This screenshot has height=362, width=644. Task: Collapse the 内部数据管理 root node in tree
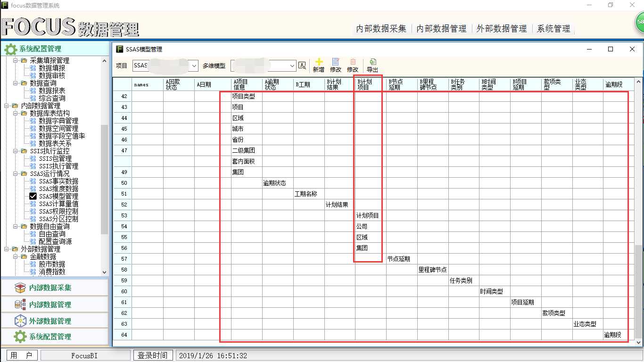coord(6,106)
